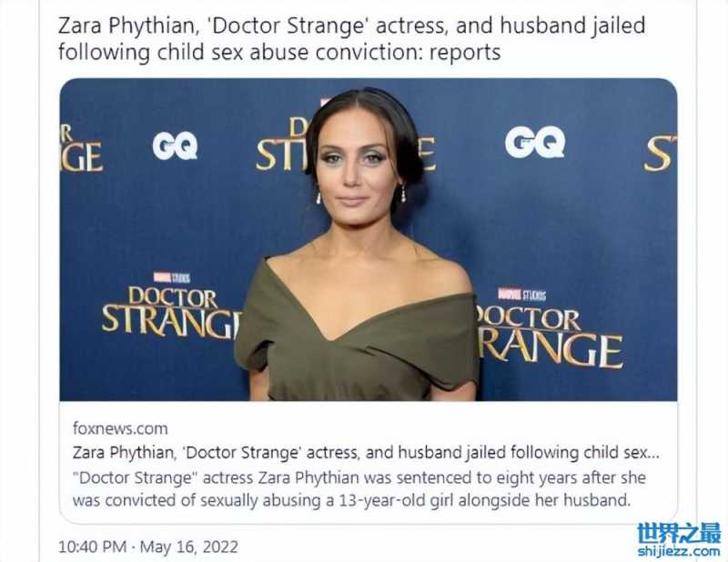Click the tweet headline about Zara Phythian
728x562 pixels.
point(351,38)
